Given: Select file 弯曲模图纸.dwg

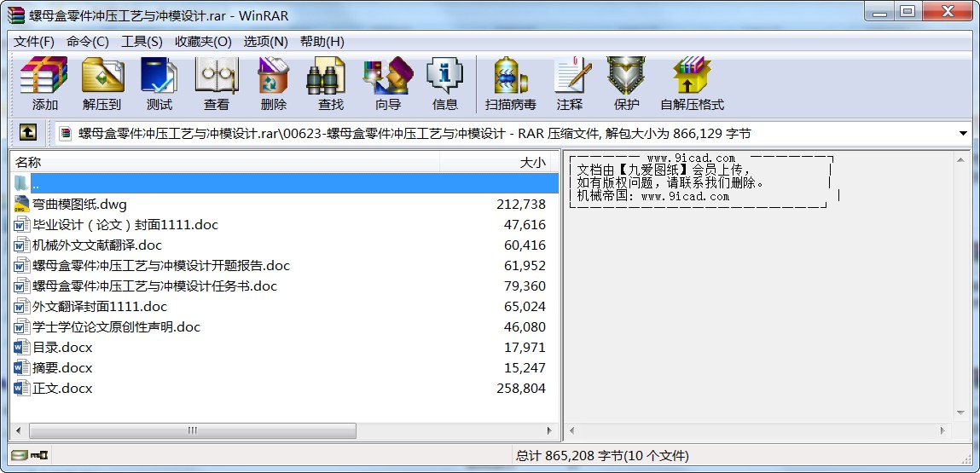Looking at the screenshot, I should 79,205.
